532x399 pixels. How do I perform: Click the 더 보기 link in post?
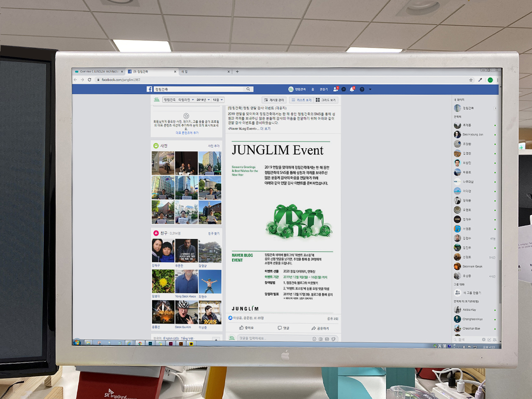[x=266, y=129]
